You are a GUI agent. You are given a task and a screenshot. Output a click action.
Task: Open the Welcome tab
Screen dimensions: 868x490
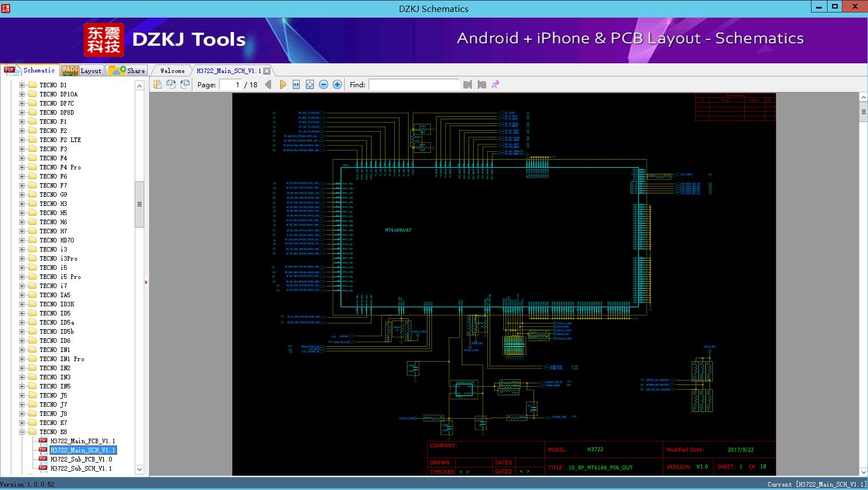[172, 71]
